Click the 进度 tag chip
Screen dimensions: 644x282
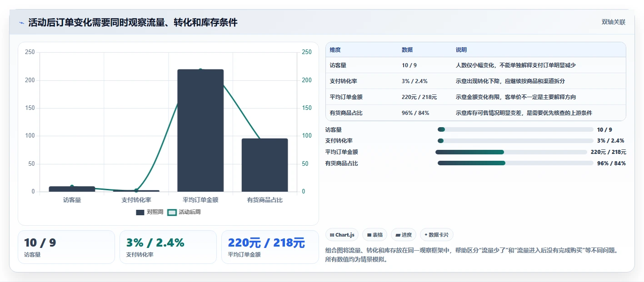[404, 235]
